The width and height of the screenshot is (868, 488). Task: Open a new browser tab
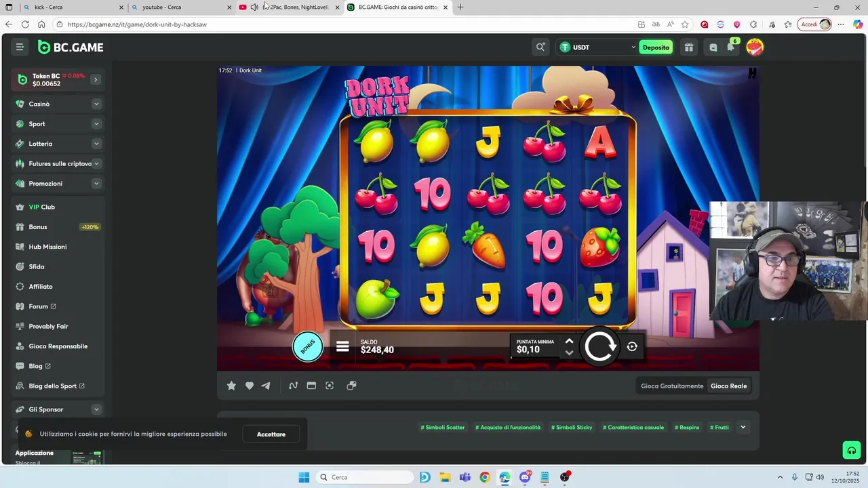click(460, 7)
